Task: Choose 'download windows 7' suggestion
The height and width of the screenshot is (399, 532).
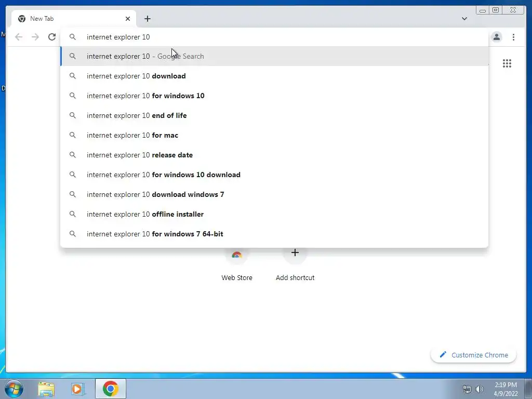Action: coord(274,194)
